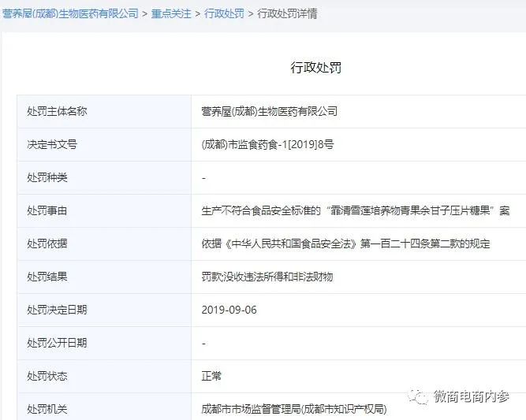Viewport: 526px width, 420px height.
Task: Select the 处罚主体名称 label cell
Action: (x=104, y=111)
